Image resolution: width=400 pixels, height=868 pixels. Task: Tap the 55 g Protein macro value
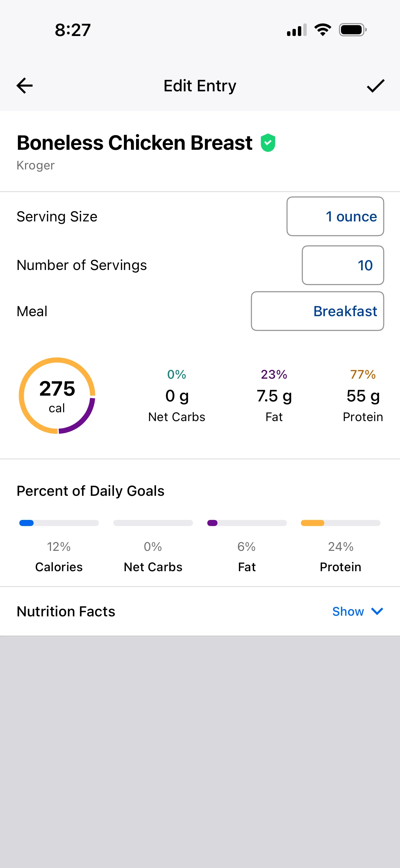pyautogui.click(x=363, y=396)
